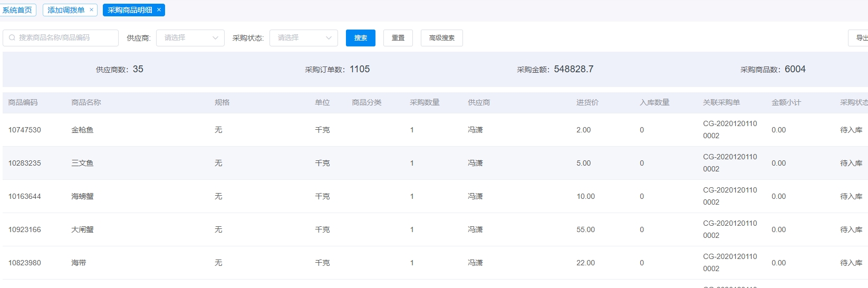Close the 添加调拨单 tab

coord(91,10)
